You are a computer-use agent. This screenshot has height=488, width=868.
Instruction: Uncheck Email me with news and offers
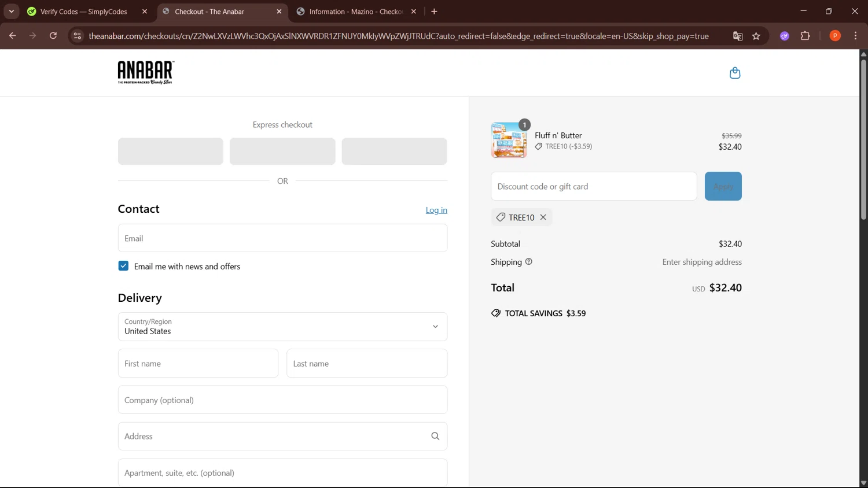click(x=123, y=266)
